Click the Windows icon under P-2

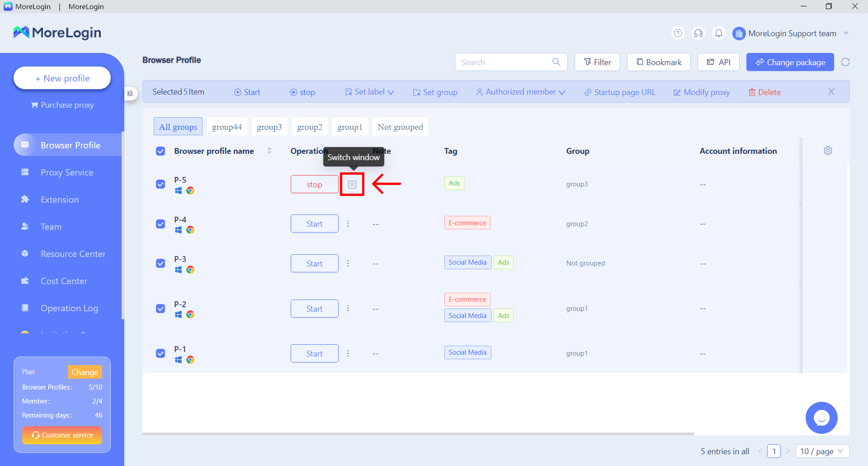pos(178,314)
